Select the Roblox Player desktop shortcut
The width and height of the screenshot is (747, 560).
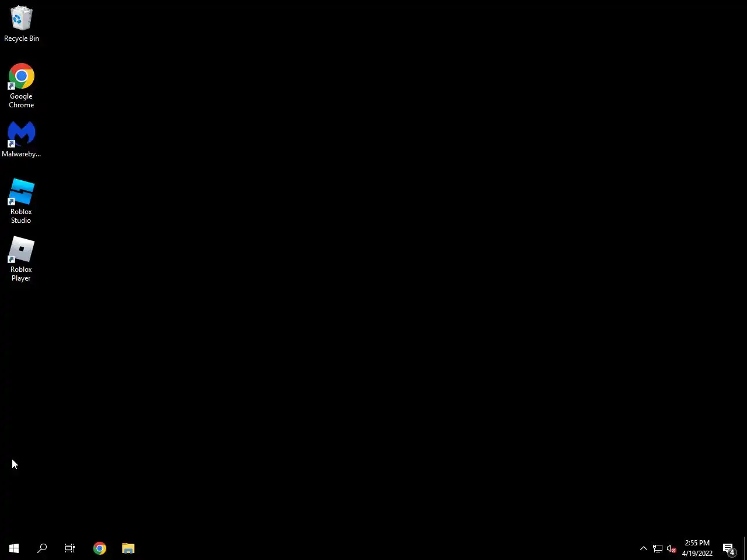[x=22, y=259]
